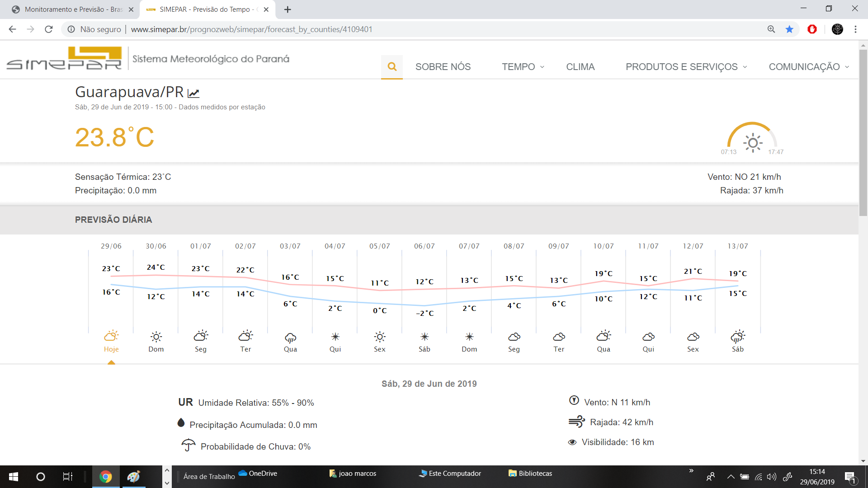Click the SIMEPAR logo link

64,58
